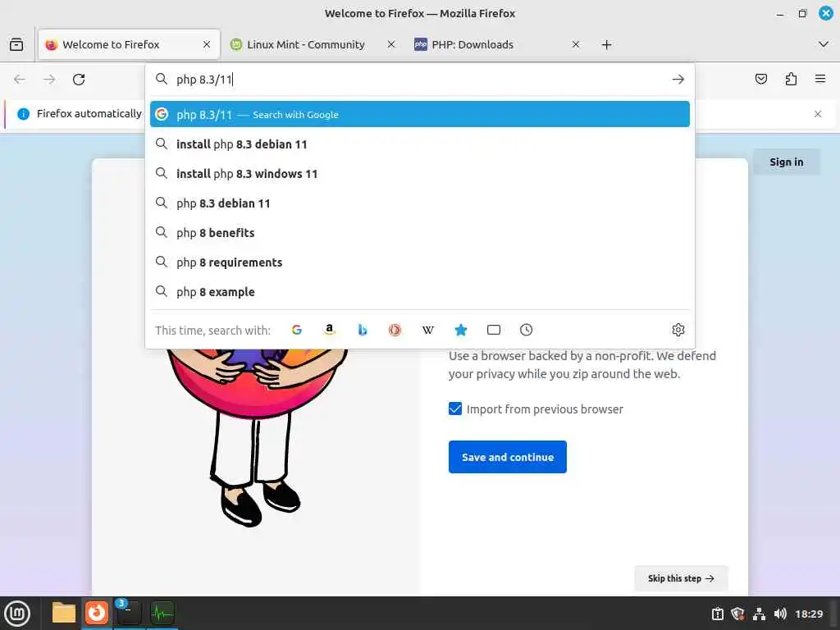Reload the current page

click(79, 80)
